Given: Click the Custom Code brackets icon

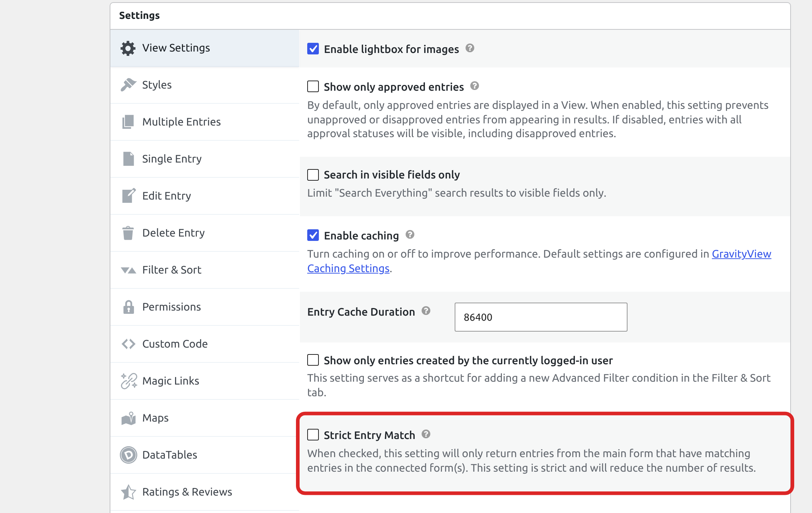Looking at the screenshot, I should click(128, 344).
